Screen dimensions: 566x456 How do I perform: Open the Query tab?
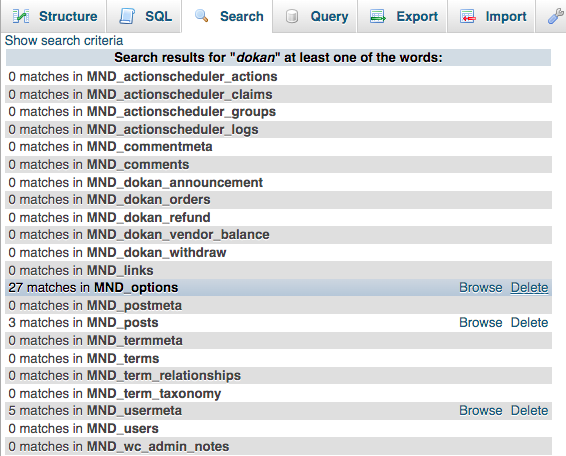coord(315,16)
